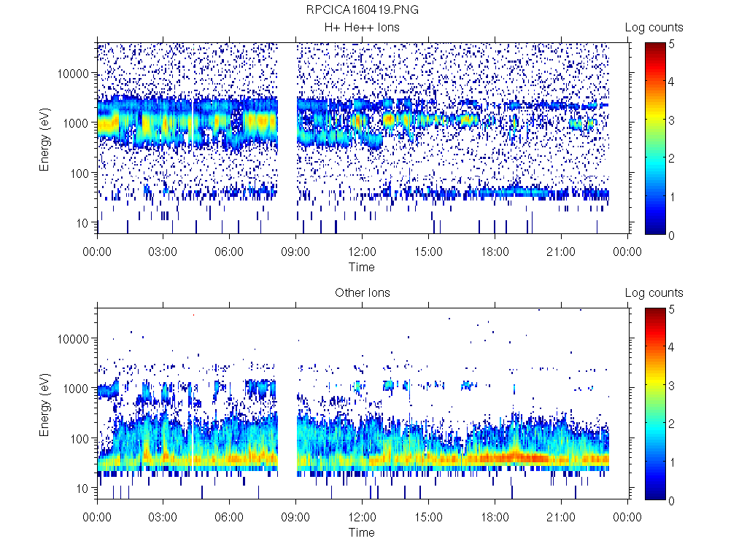Click the 10 energy tick on H+ He++ plot
Viewport: 747px width, 560px height.
[x=83, y=223]
